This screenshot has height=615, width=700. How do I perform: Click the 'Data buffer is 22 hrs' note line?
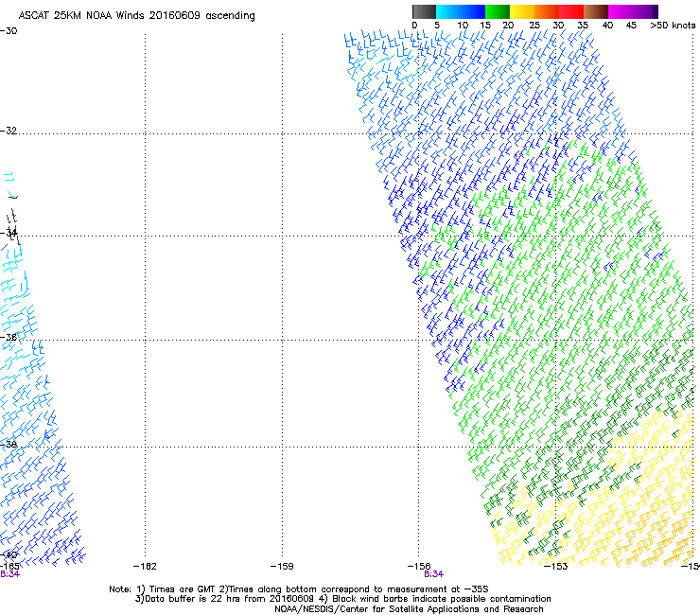pos(342,599)
